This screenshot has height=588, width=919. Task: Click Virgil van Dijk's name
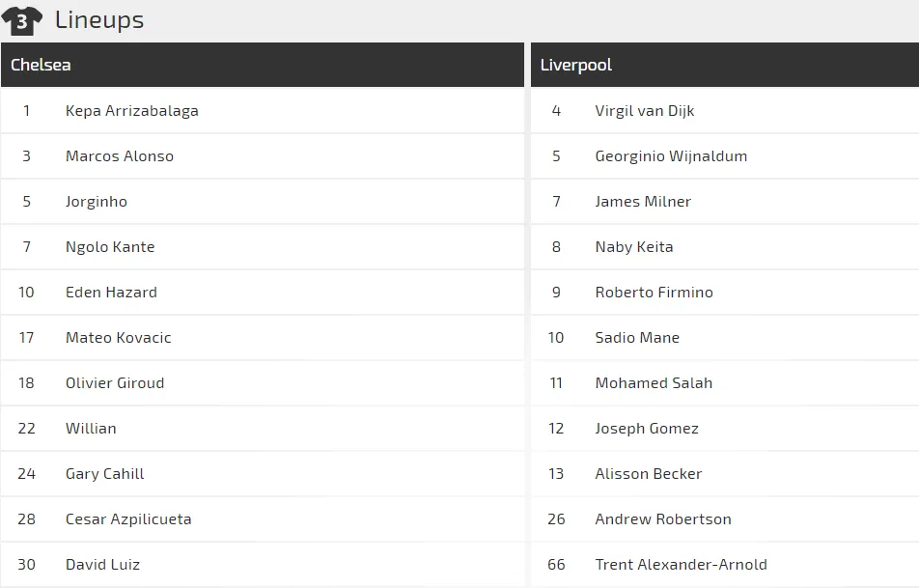tap(645, 111)
